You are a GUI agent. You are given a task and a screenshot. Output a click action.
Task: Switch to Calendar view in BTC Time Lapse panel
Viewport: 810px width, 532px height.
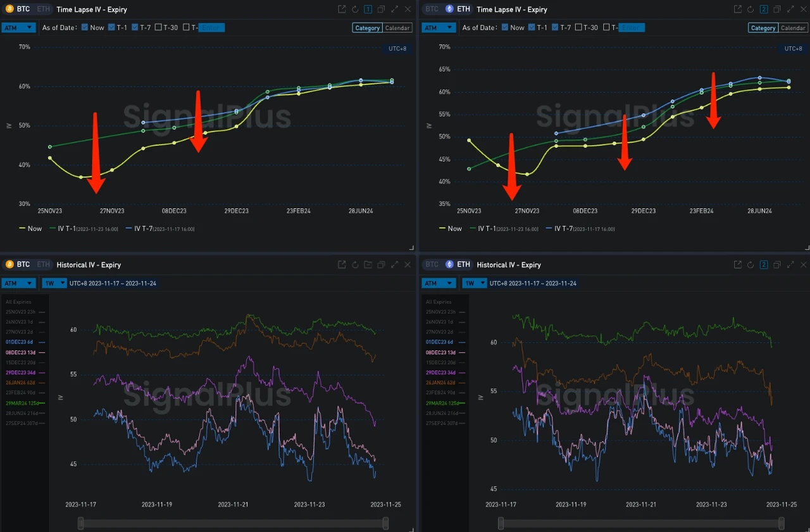coord(397,28)
